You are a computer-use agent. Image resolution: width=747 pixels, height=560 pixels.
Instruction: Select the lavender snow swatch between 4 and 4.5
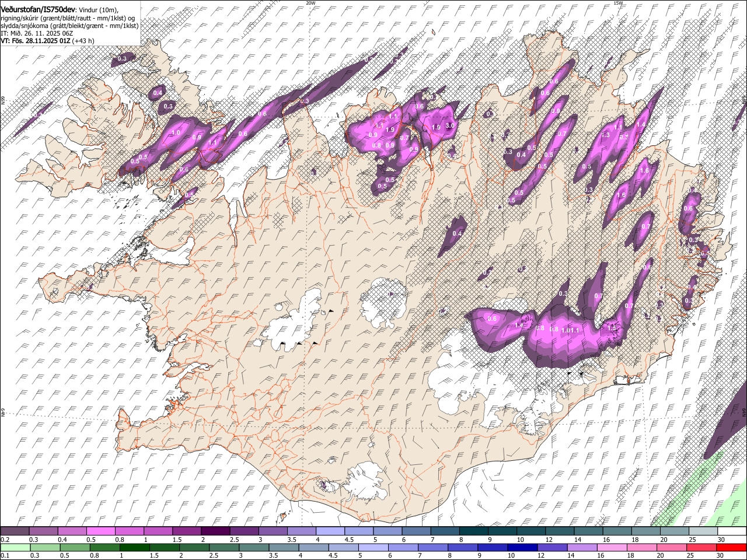(x=330, y=531)
